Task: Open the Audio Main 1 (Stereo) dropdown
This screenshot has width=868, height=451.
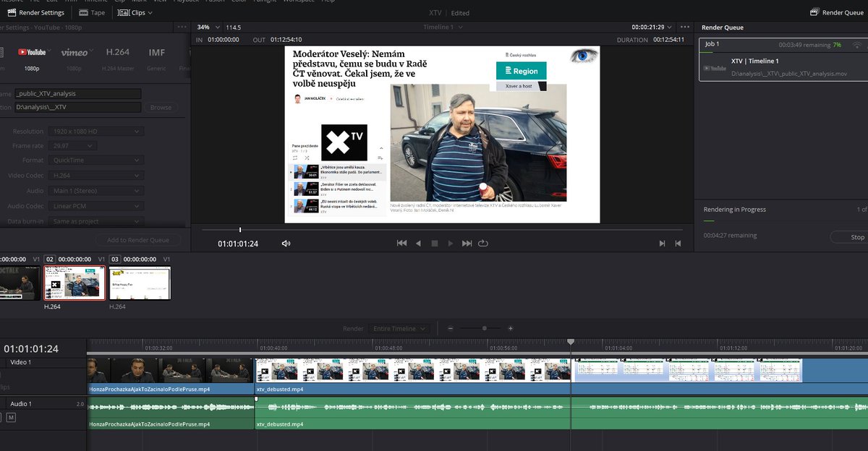Action: pos(95,191)
